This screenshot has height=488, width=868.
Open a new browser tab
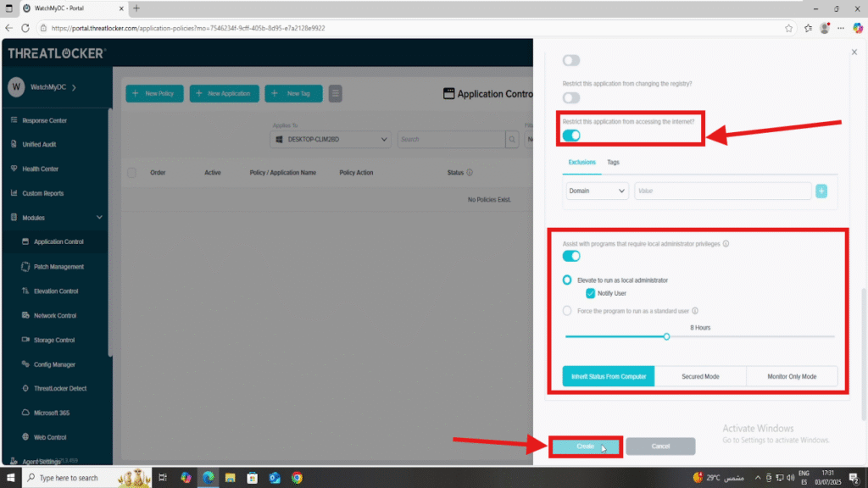point(136,8)
